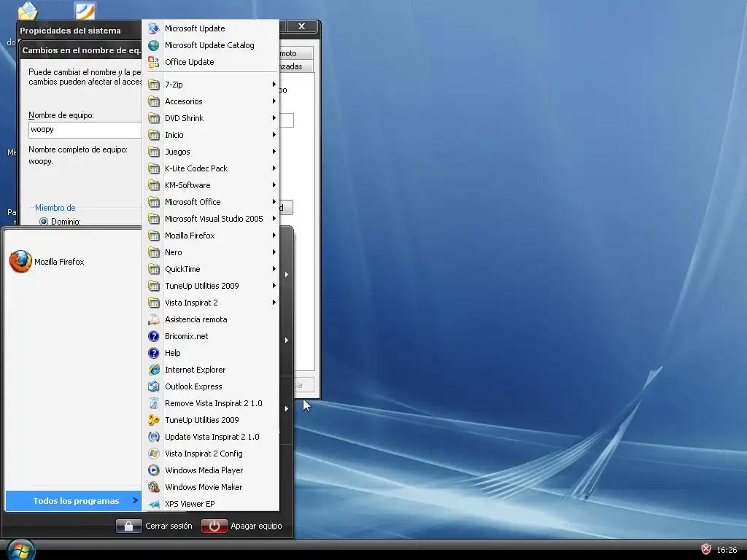The image size is (747, 560).
Task: Open the QuickTime program group
Action: (212, 269)
